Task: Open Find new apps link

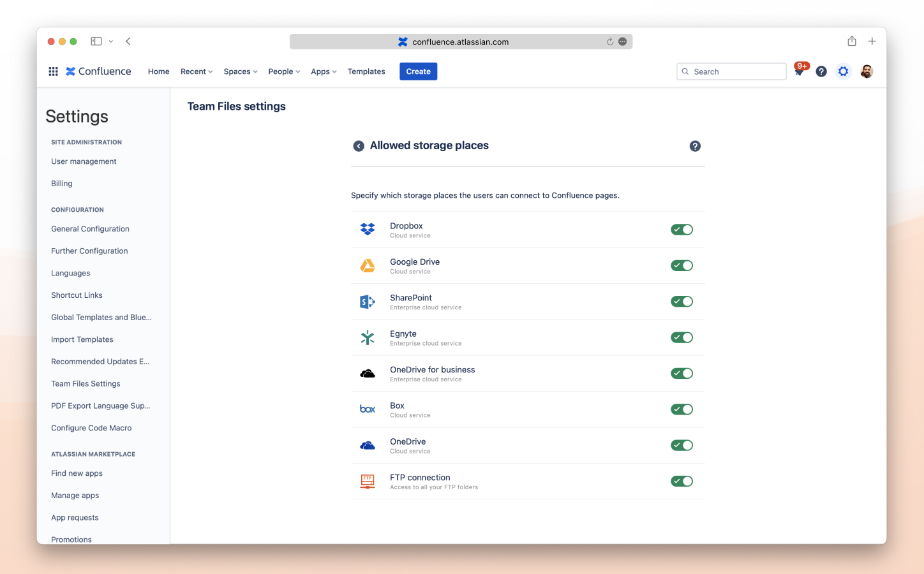Action: (x=77, y=473)
